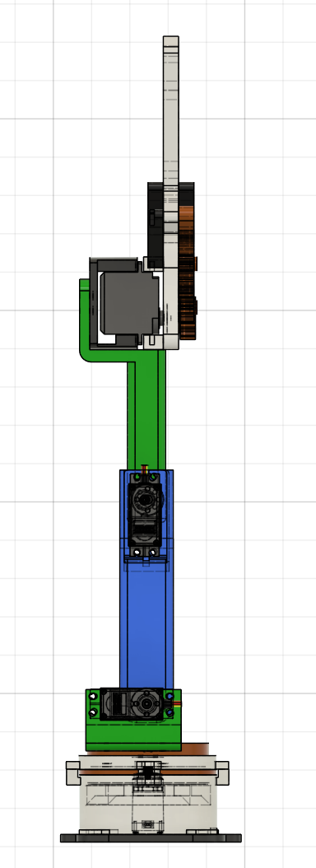The width and height of the screenshot is (316, 868).
Task: Select the left white mounting tab on the base
Action: click(x=72, y=772)
